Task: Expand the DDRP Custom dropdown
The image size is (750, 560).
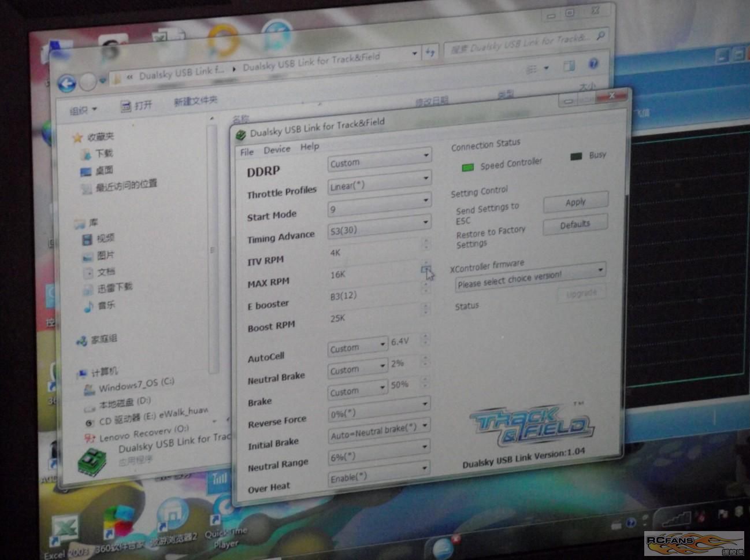Action: (x=380, y=161)
